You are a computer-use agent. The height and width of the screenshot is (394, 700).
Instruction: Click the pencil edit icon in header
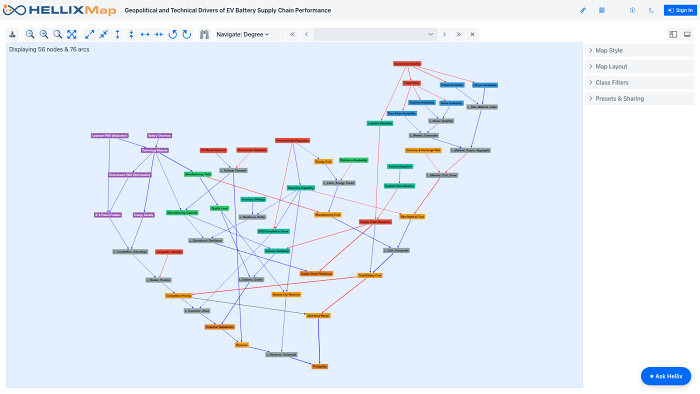coord(583,10)
